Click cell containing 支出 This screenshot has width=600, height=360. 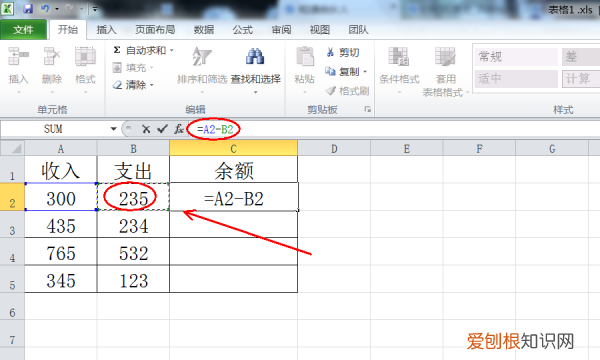tap(133, 169)
